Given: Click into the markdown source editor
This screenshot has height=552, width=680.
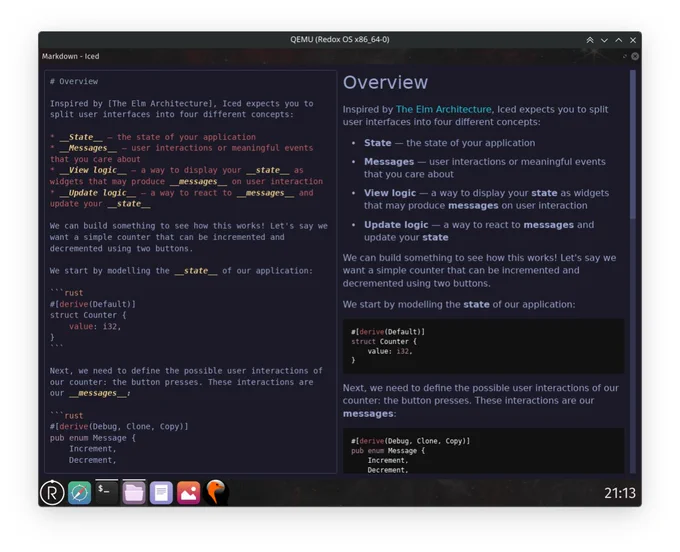Looking at the screenshot, I should 190,271.
